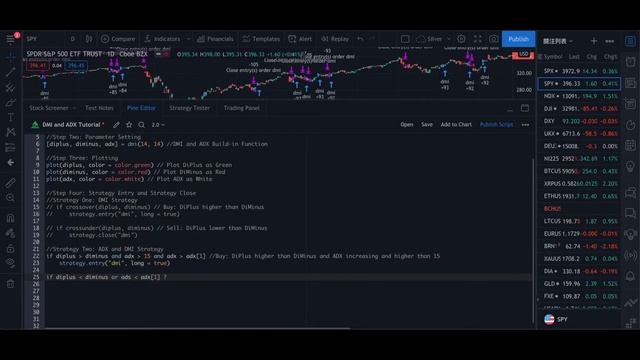This screenshot has width=640, height=360.
Task: Enter fullscreen mode
Action: (x=478, y=39)
